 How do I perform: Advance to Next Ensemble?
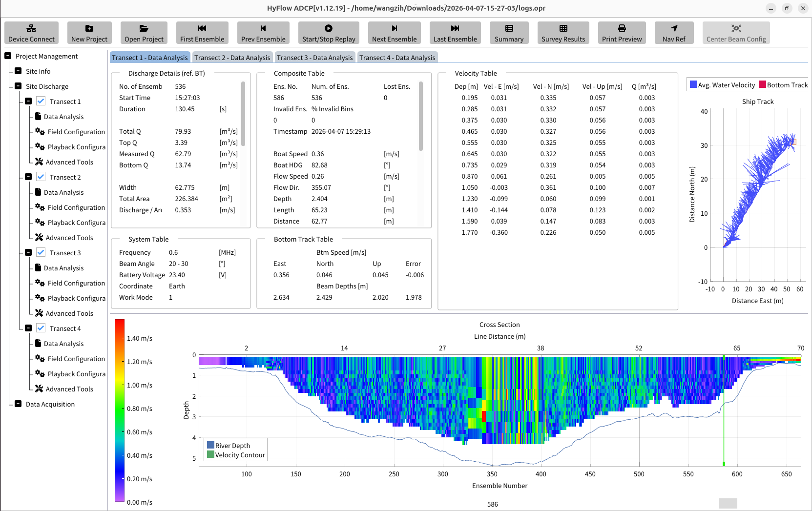[x=395, y=33]
